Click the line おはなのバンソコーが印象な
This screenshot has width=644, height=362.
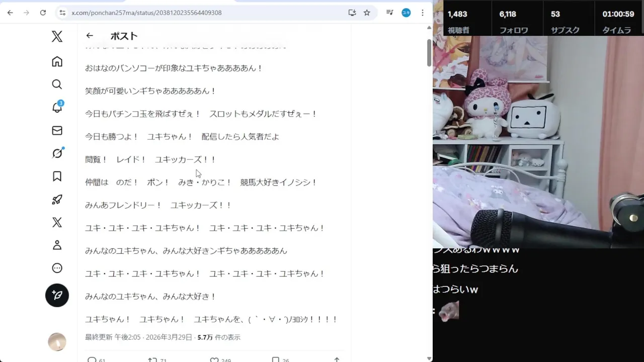click(x=174, y=68)
